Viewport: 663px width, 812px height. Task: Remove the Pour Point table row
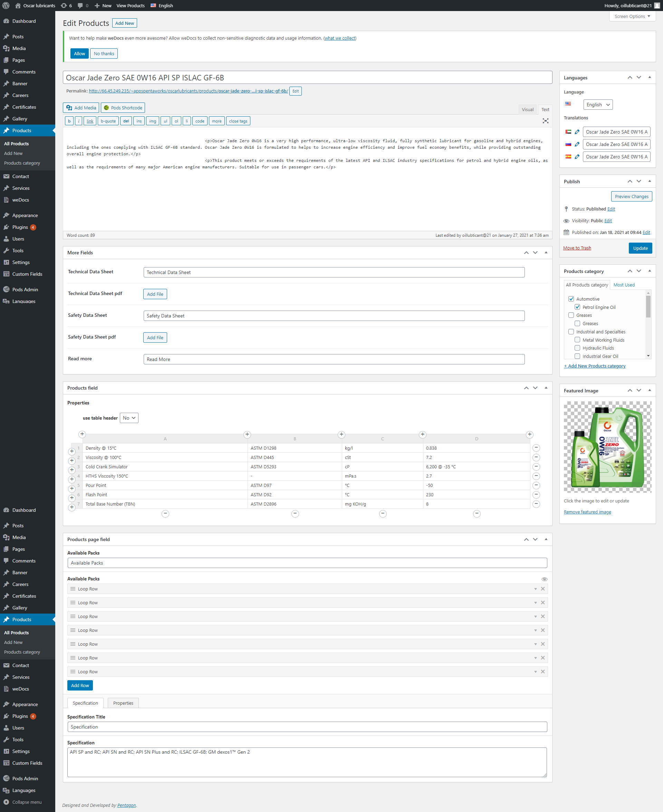coord(536,485)
